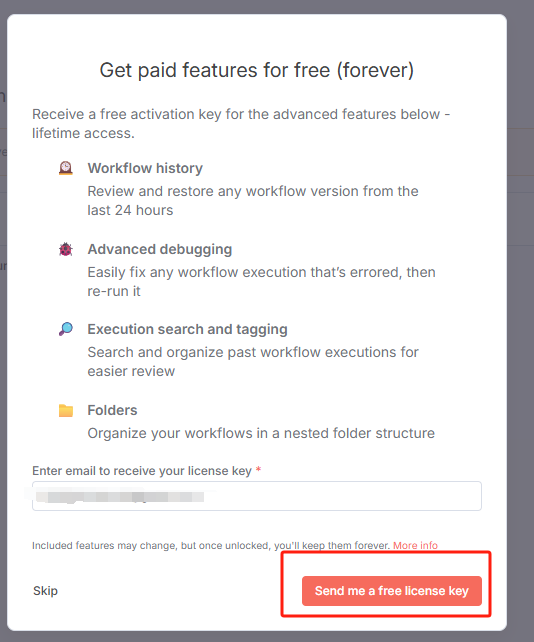The height and width of the screenshot is (642, 534).
Task: Click the Receive a free activation key paragraph
Action: coord(241,124)
